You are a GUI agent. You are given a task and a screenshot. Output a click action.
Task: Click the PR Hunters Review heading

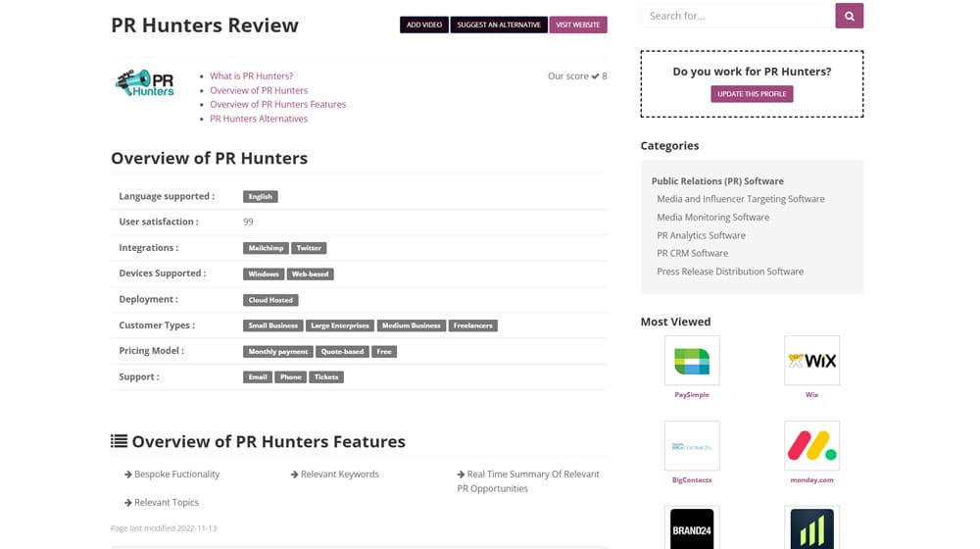coord(205,25)
